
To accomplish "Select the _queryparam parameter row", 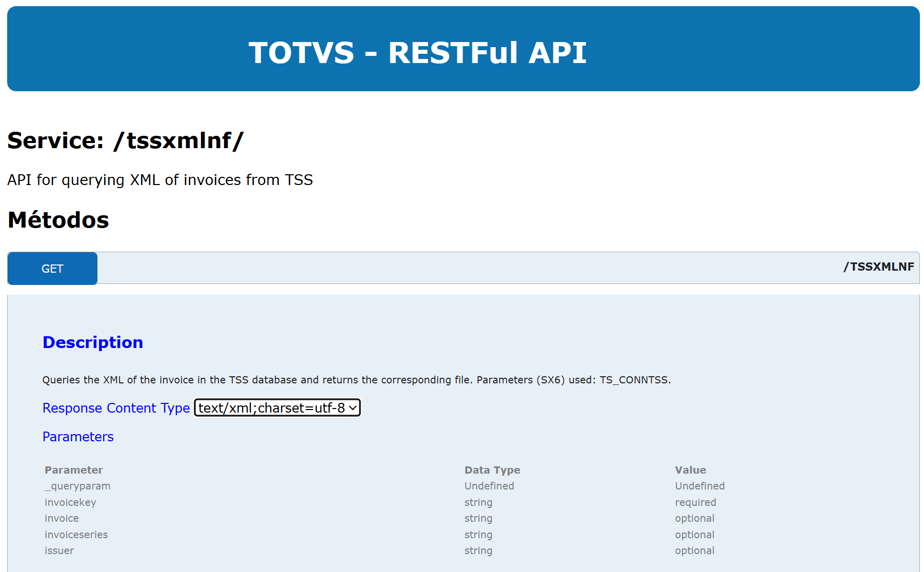I will (x=77, y=486).
